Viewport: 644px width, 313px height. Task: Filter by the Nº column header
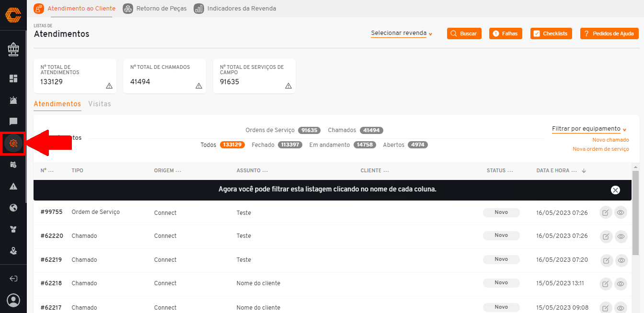pyautogui.click(x=47, y=170)
